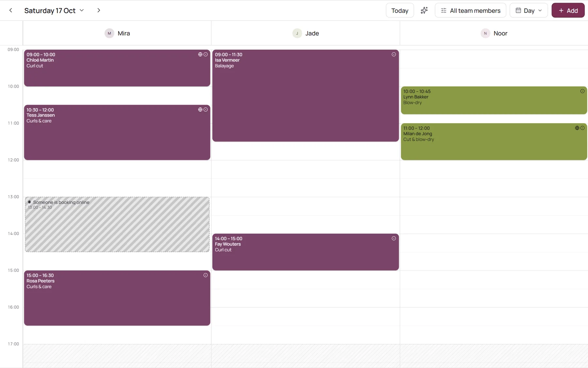The width and height of the screenshot is (588, 368).
Task: Click status circle icon on Rosa Peeters appointment
Action: [x=205, y=275]
